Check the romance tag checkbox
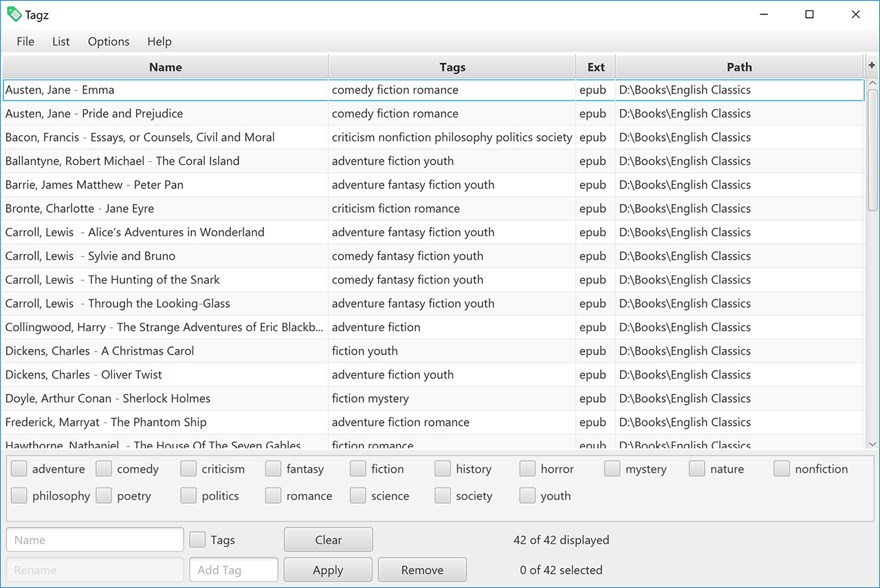880x588 pixels. pos(274,495)
